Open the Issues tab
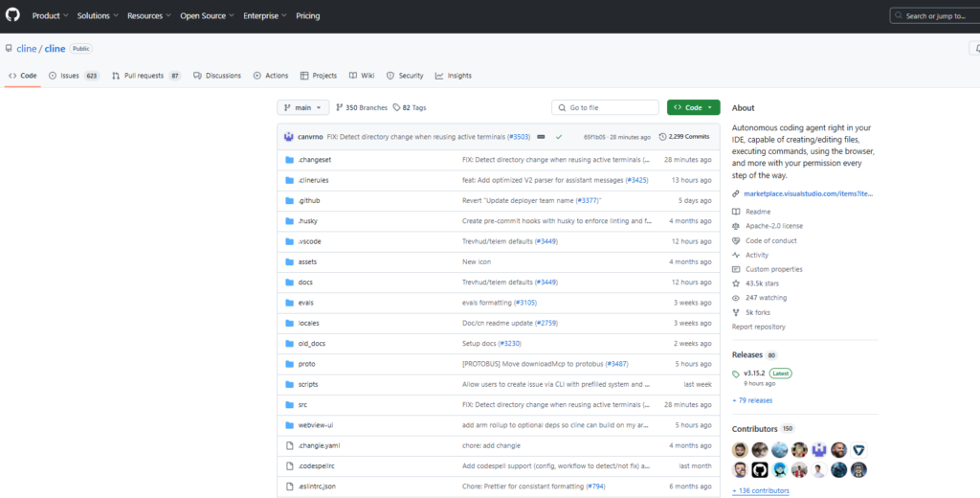The height and width of the screenshot is (498, 980). (74, 76)
